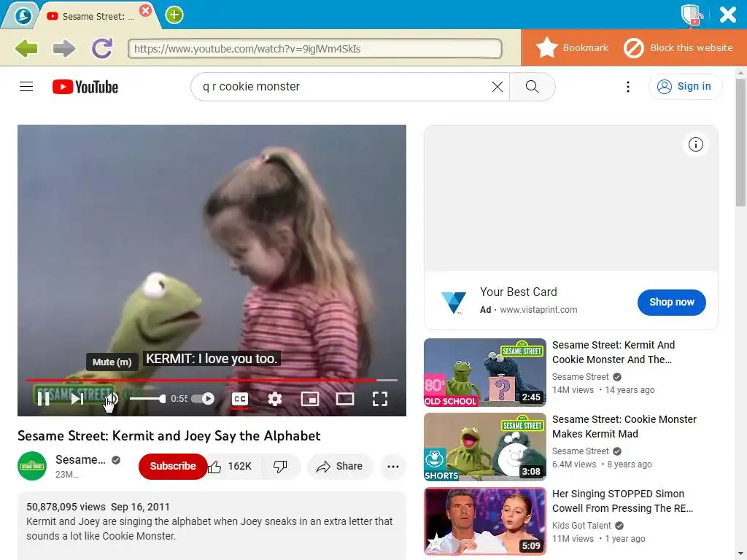Open more actions ellipsis below the video

pos(393,467)
